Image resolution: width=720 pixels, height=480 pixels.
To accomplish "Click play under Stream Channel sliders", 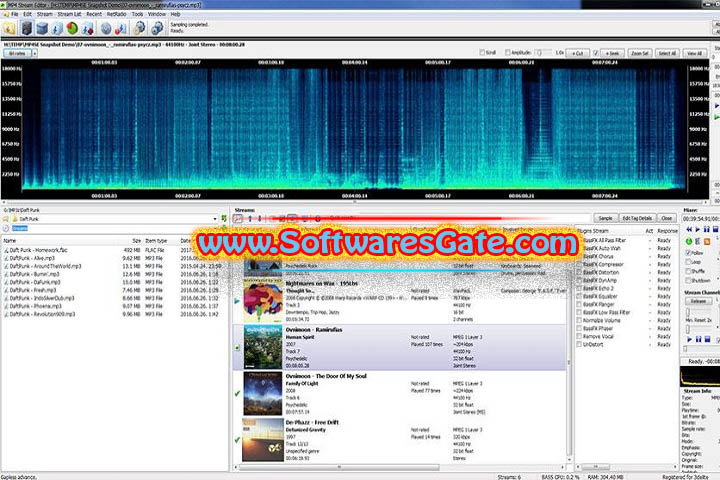I will click(x=689, y=339).
